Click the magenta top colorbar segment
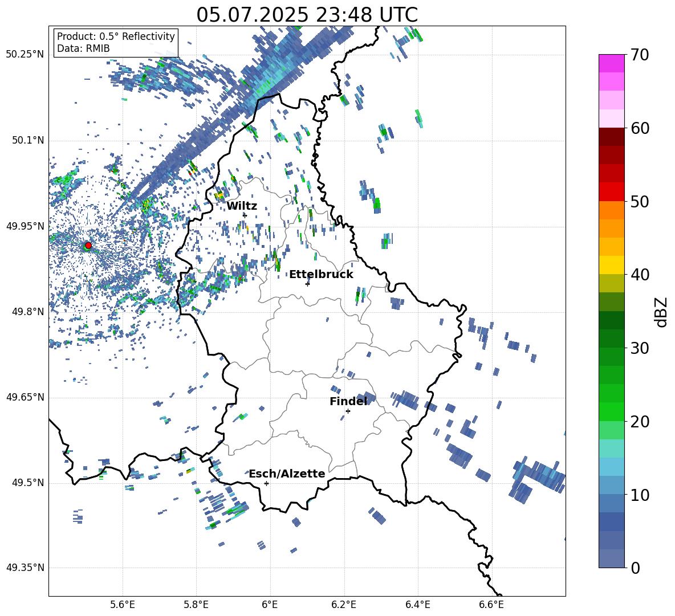This screenshot has width=675, height=616. (612, 63)
